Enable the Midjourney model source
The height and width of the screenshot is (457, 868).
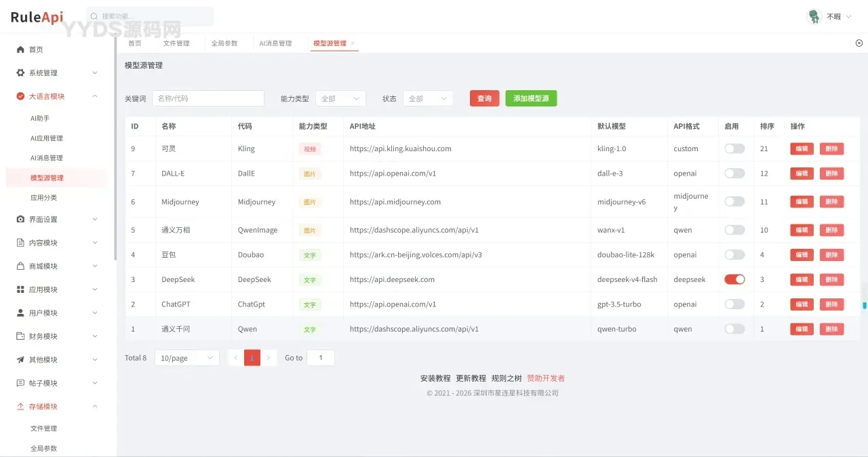click(734, 201)
